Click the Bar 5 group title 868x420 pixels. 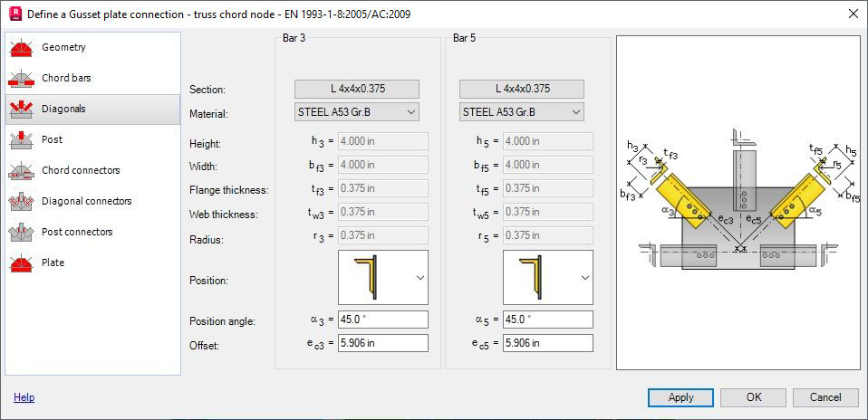pyautogui.click(x=464, y=38)
